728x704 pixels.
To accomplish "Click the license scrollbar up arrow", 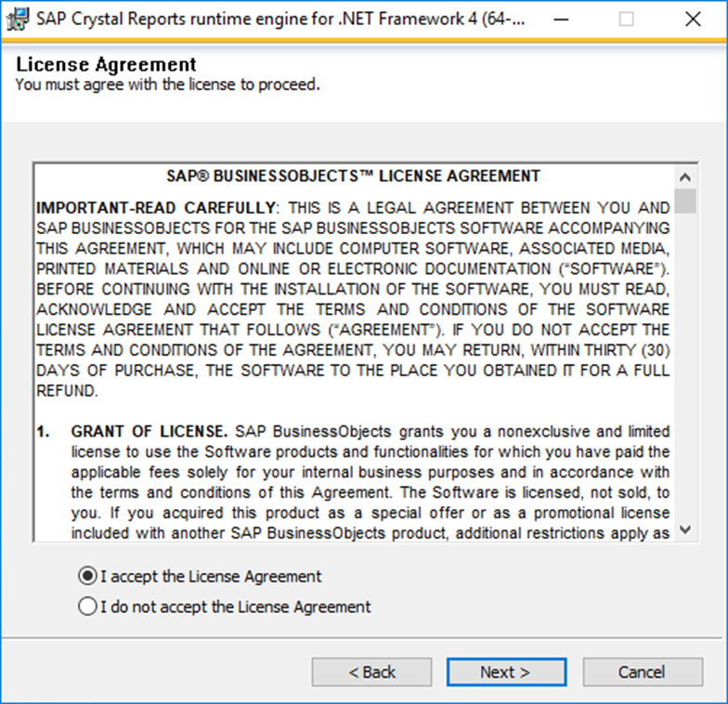I will (685, 176).
